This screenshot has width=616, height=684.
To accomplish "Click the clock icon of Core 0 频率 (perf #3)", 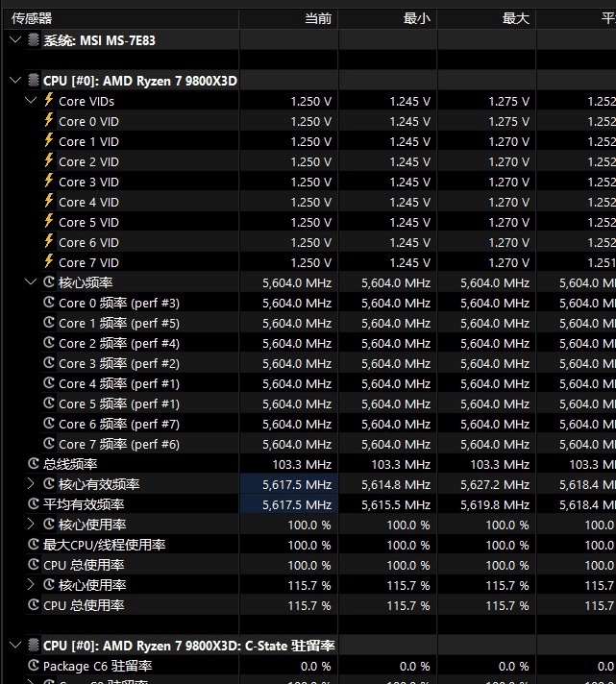I will [49, 303].
